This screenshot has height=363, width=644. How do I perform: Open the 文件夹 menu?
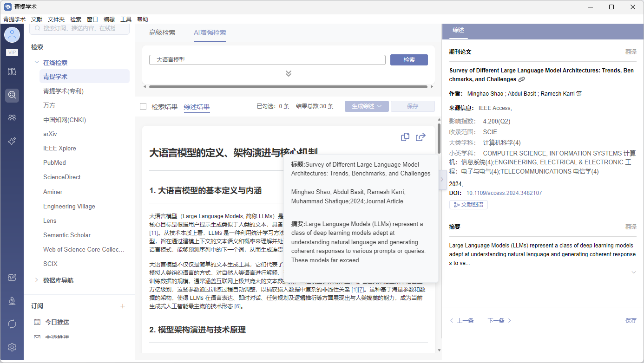(x=56, y=19)
